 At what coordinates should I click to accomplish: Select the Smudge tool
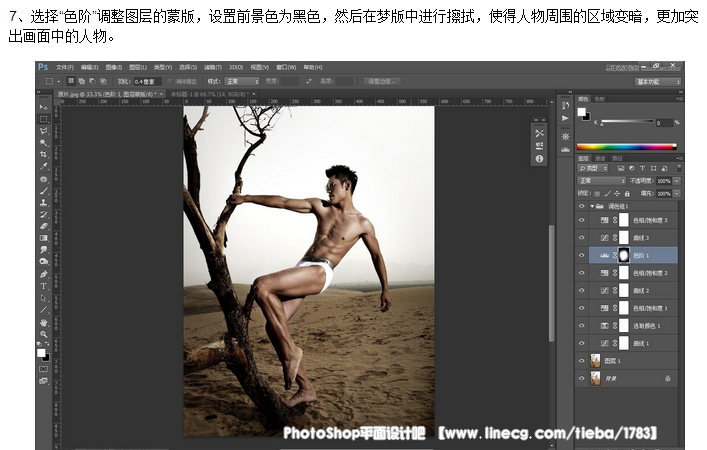click(x=43, y=249)
